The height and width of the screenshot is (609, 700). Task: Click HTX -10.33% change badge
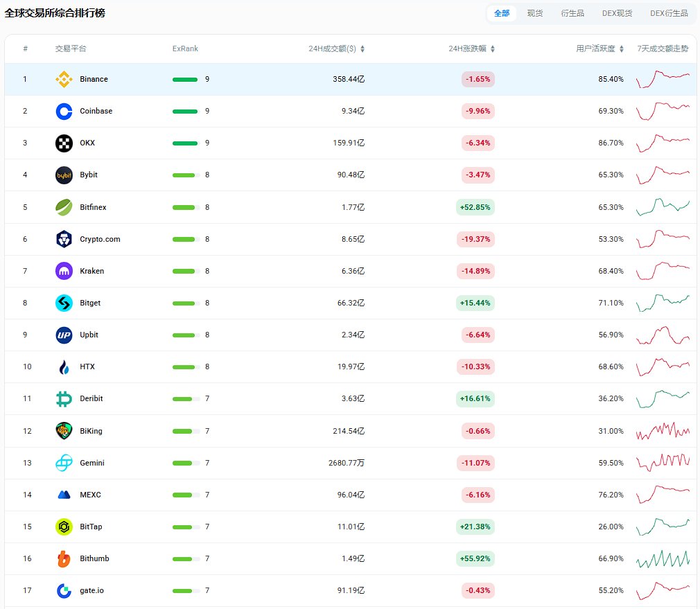click(475, 367)
